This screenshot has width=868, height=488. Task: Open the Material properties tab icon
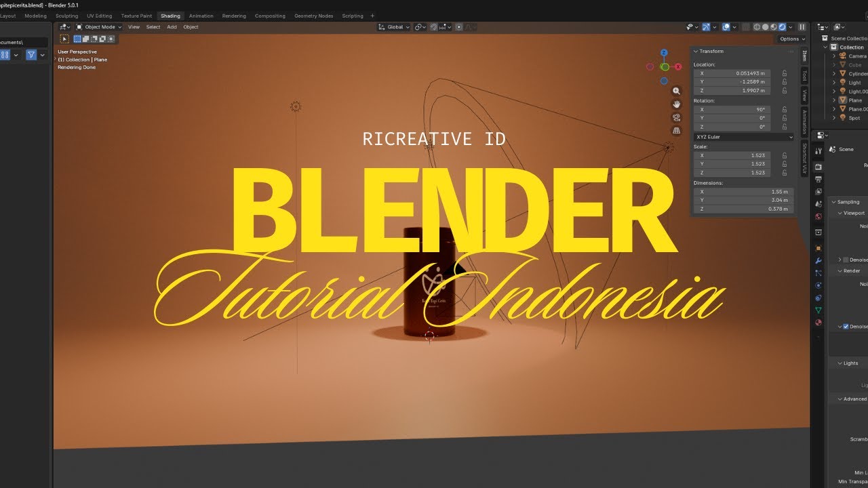pos(818,322)
